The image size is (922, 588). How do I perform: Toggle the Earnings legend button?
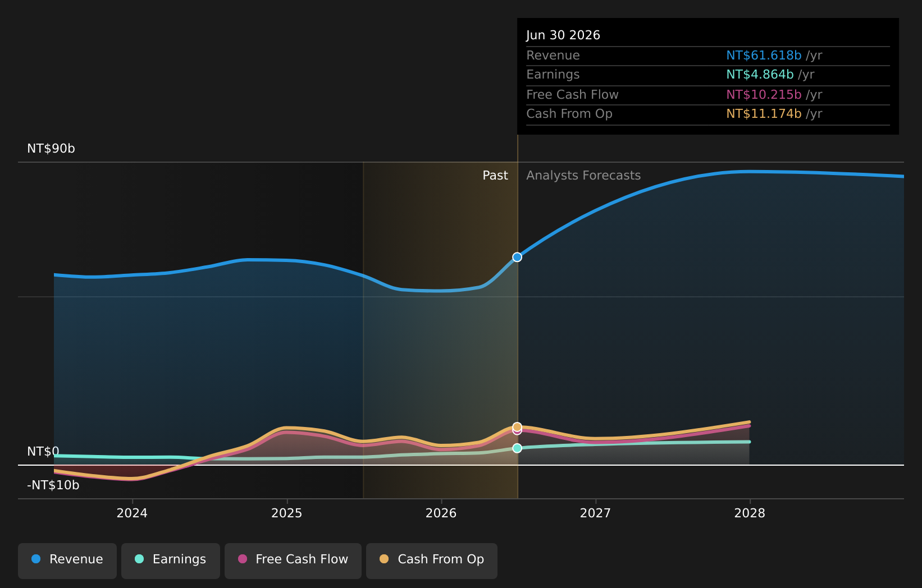pyautogui.click(x=171, y=561)
